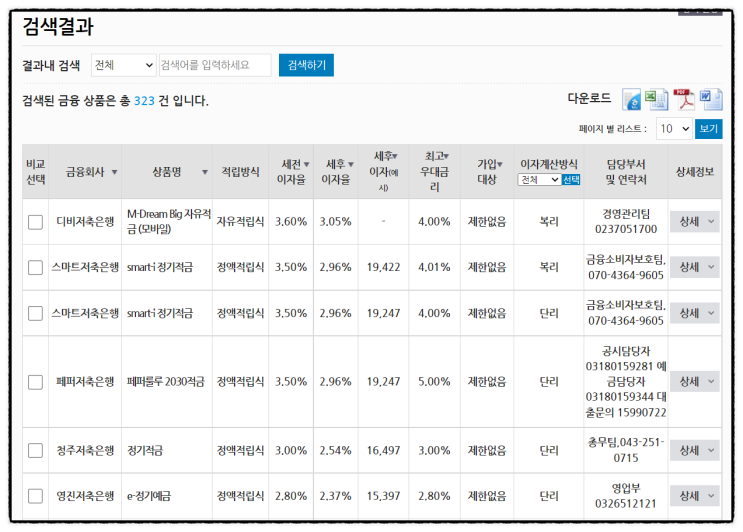Click 비교 선택 column header
743x532 pixels.
36,172
